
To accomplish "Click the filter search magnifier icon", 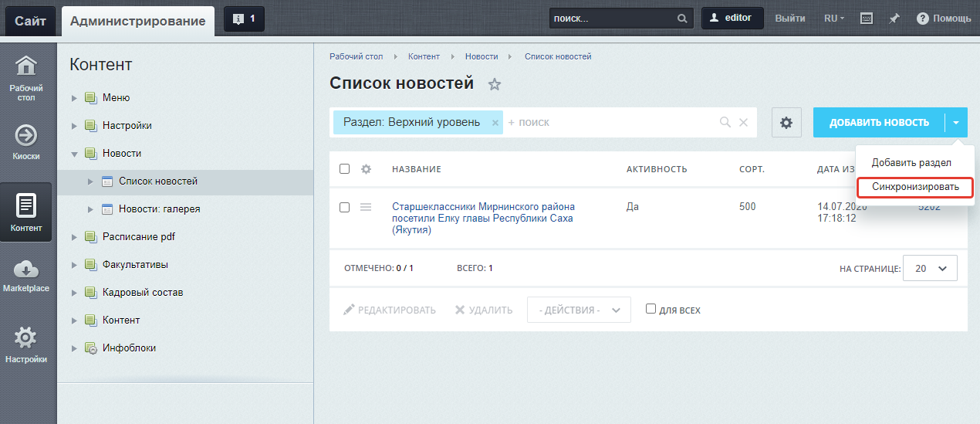I will pos(725,122).
